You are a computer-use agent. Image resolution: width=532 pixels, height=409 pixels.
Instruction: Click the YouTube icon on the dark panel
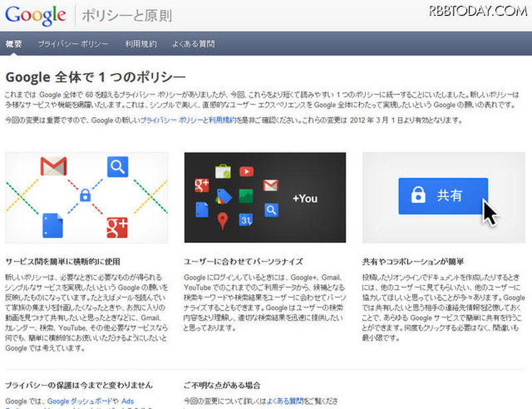[x=246, y=172]
